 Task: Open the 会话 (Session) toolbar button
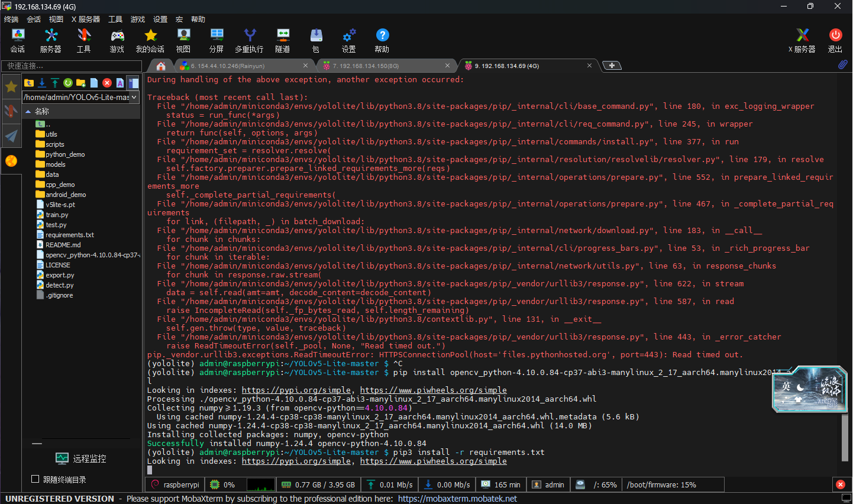pyautogui.click(x=18, y=41)
